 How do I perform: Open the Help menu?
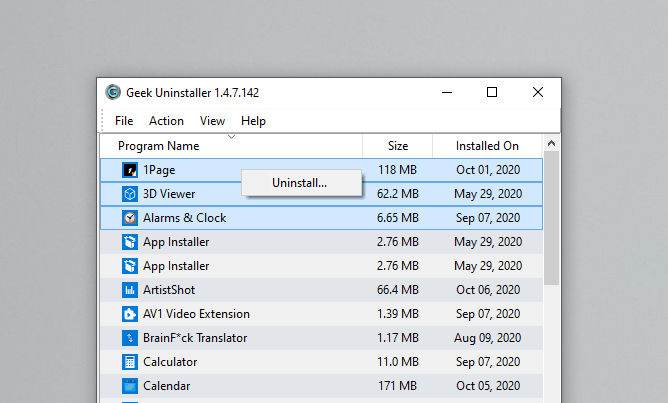point(253,121)
